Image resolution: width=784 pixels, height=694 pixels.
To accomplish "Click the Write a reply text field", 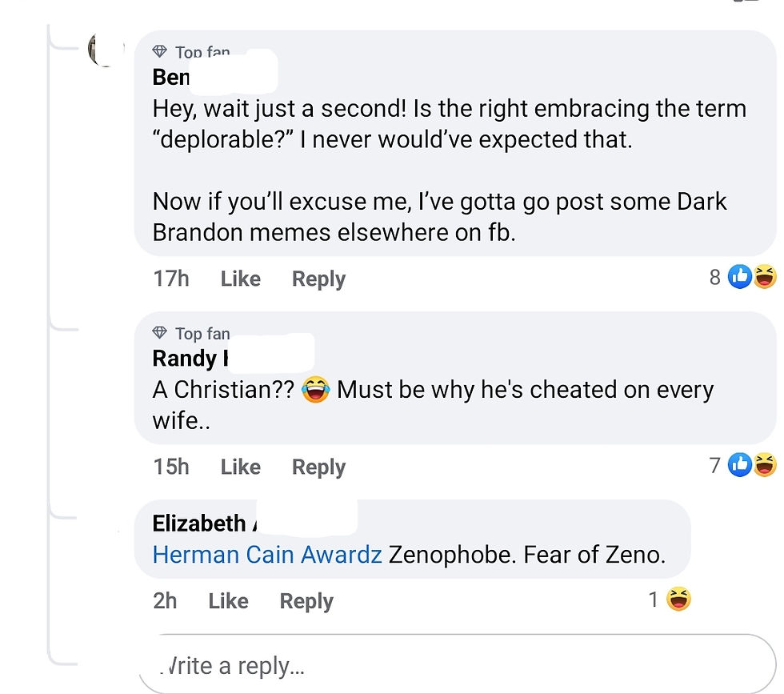I will pyautogui.click(x=456, y=664).
